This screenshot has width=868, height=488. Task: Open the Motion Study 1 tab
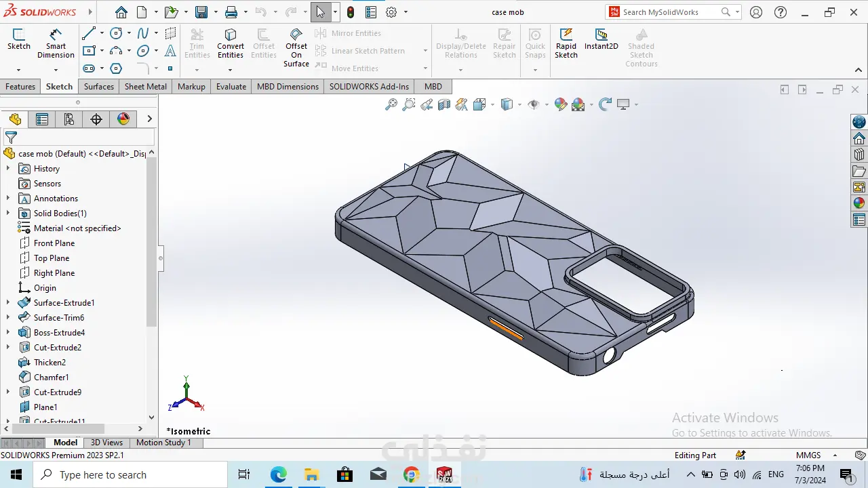[x=163, y=443]
